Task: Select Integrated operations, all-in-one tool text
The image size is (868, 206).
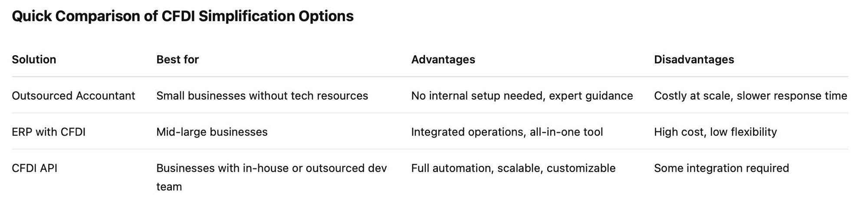Action: [x=507, y=132]
